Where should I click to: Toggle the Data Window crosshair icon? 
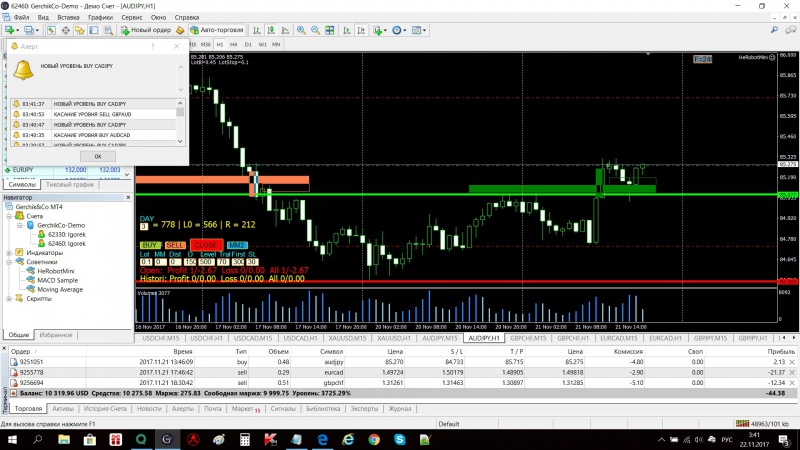click(x=65, y=30)
